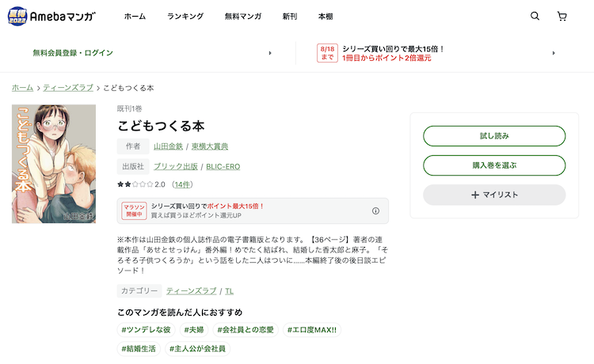Follow the ティーンズラブ breadcrumb link
594x364 pixels.
(68, 88)
